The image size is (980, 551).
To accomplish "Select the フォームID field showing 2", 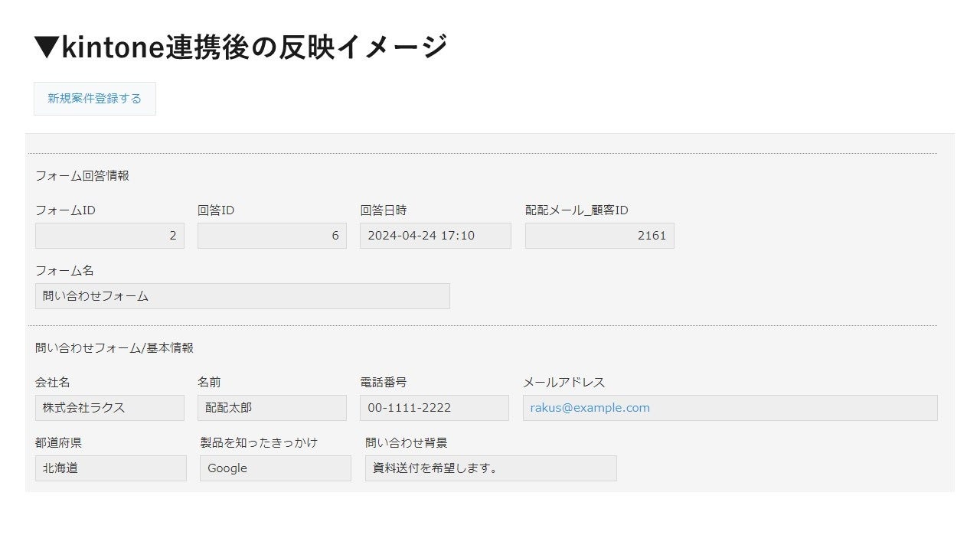I will (x=109, y=236).
